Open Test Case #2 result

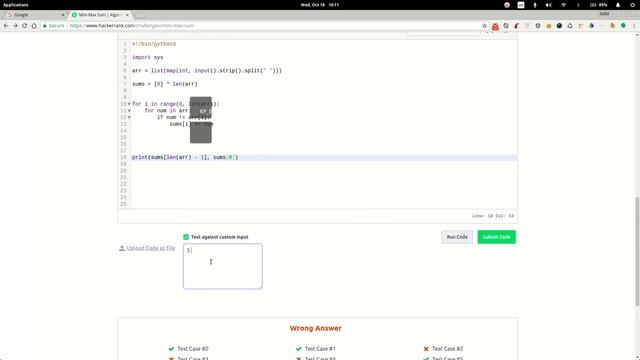click(x=447, y=349)
